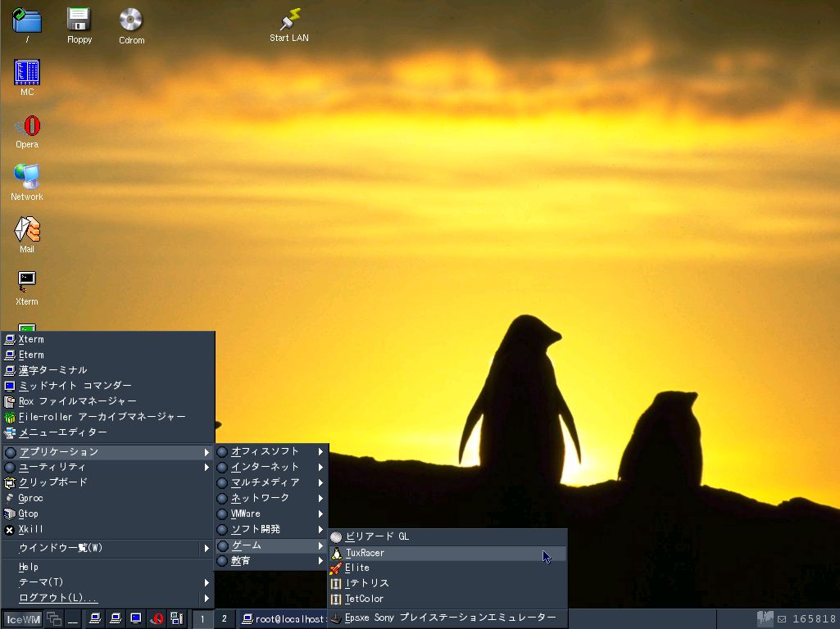Viewport: 840px width, 629px height.
Task: Click the blue monitor launcher in the taskbar
Action: point(136,619)
